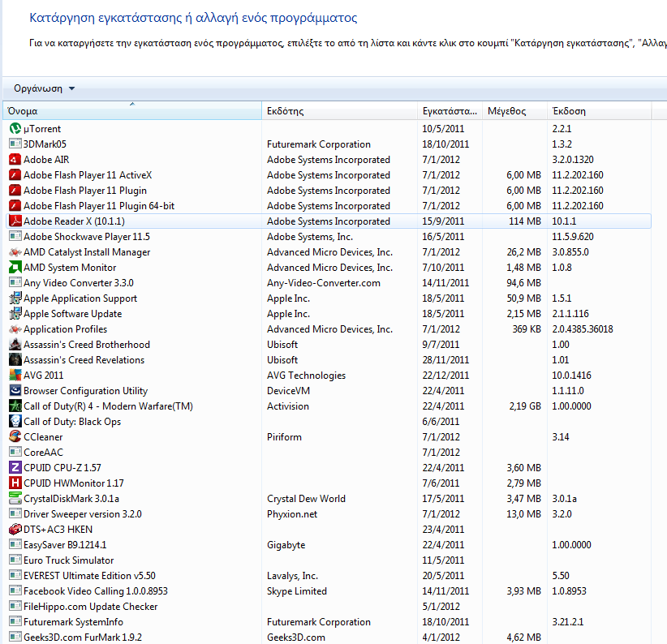This screenshot has width=667, height=644.
Task: Click the AMD Catalyst Install Manager icon
Action: click(x=15, y=252)
